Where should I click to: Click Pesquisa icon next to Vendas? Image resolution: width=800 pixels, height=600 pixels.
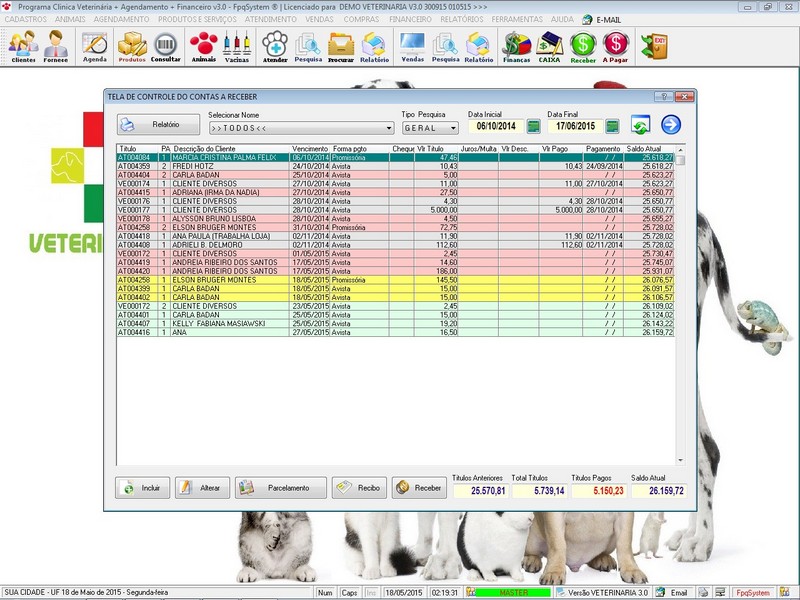point(445,46)
